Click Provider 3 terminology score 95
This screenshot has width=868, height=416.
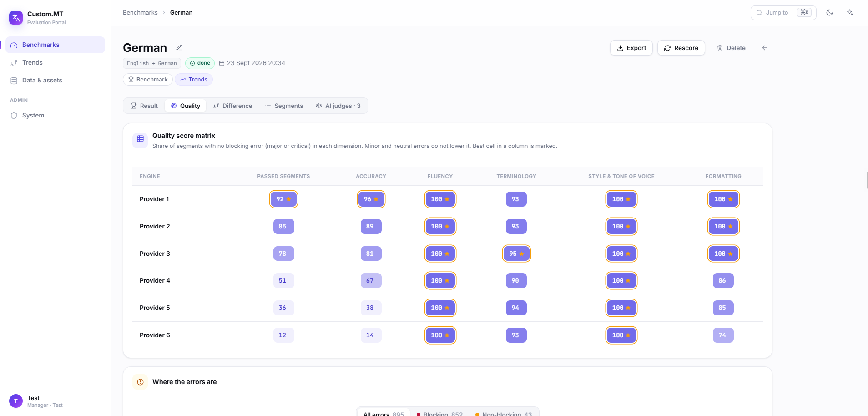[x=516, y=254]
